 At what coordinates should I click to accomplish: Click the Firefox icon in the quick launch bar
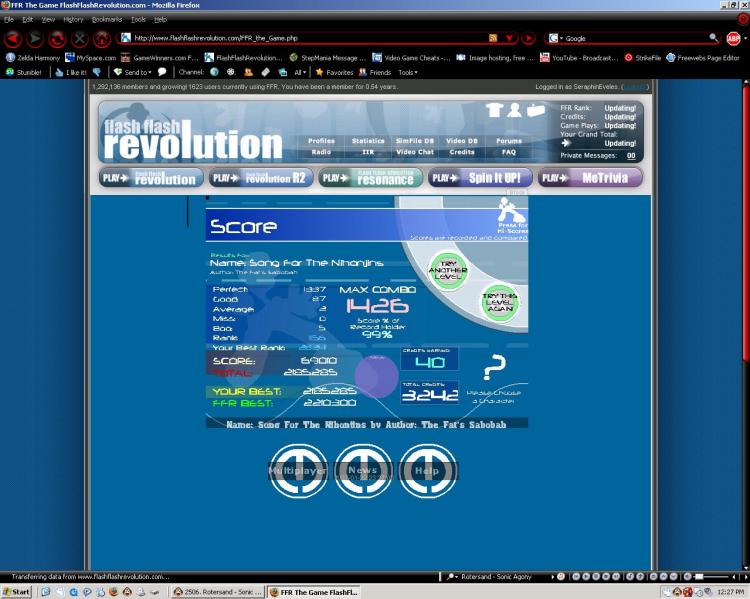(x=113, y=592)
